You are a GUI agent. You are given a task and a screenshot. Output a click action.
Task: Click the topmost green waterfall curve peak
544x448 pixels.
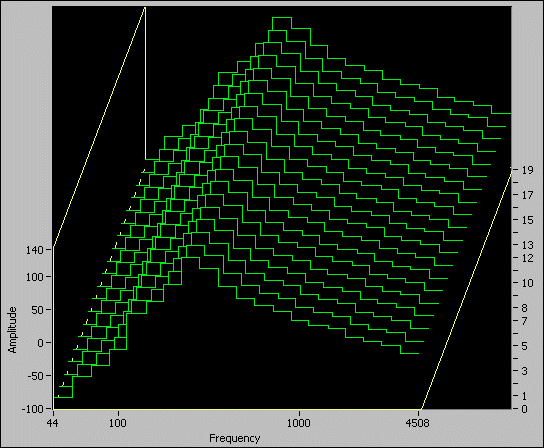(282, 17)
